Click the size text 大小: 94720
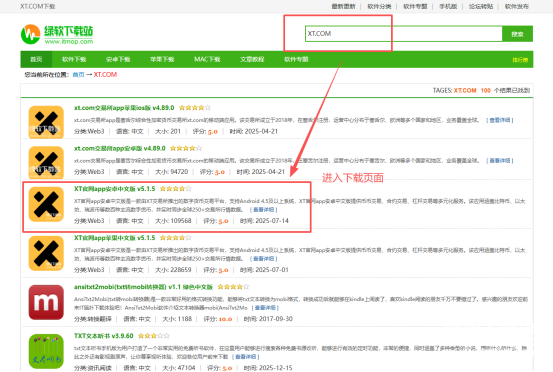553x372 pixels. click(x=172, y=172)
